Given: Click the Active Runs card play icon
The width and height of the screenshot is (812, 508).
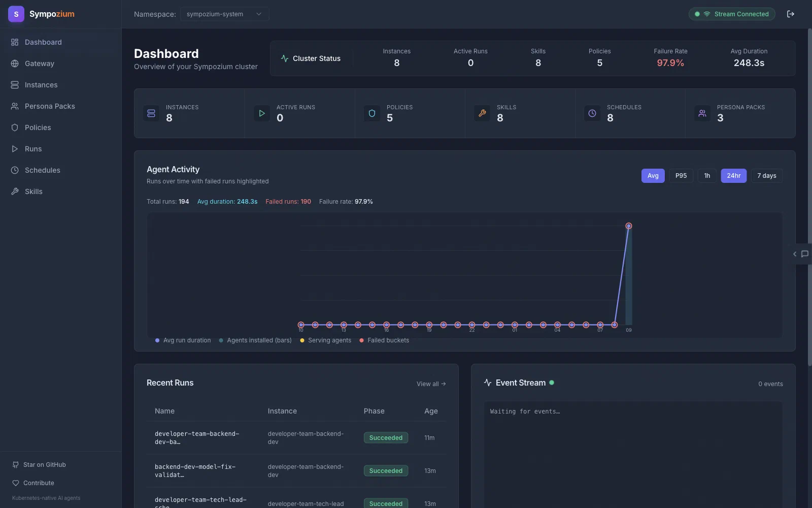Looking at the screenshot, I should click(x=262, y=113).
